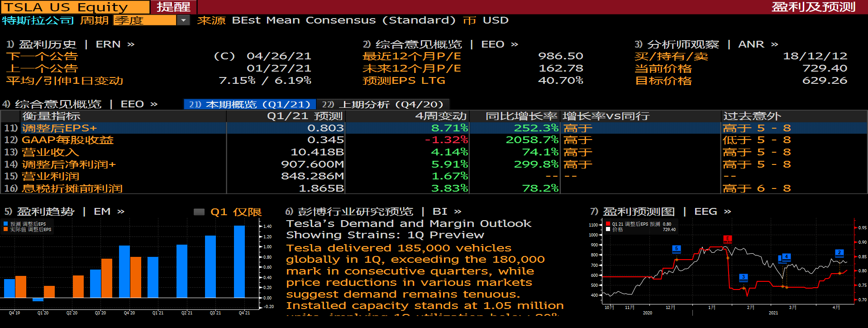
Task: Open 7) 盈利预测图 EEG link
Action: tap(661, 212)
